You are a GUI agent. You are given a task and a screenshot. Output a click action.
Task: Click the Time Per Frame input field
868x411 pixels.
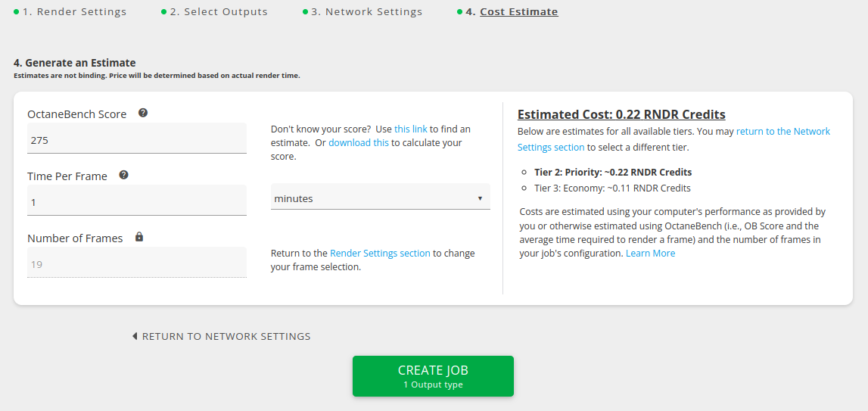point(137,200)
